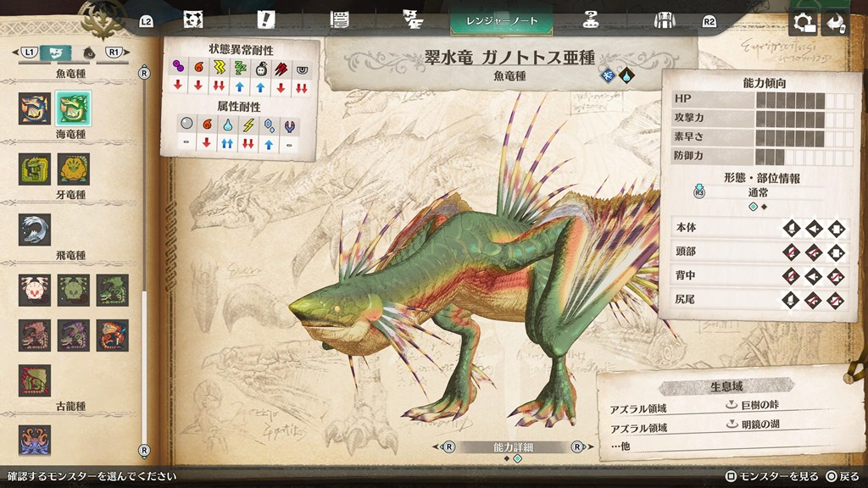Choose the yellow monster icon in 海竜種 section

pos(74,169)
